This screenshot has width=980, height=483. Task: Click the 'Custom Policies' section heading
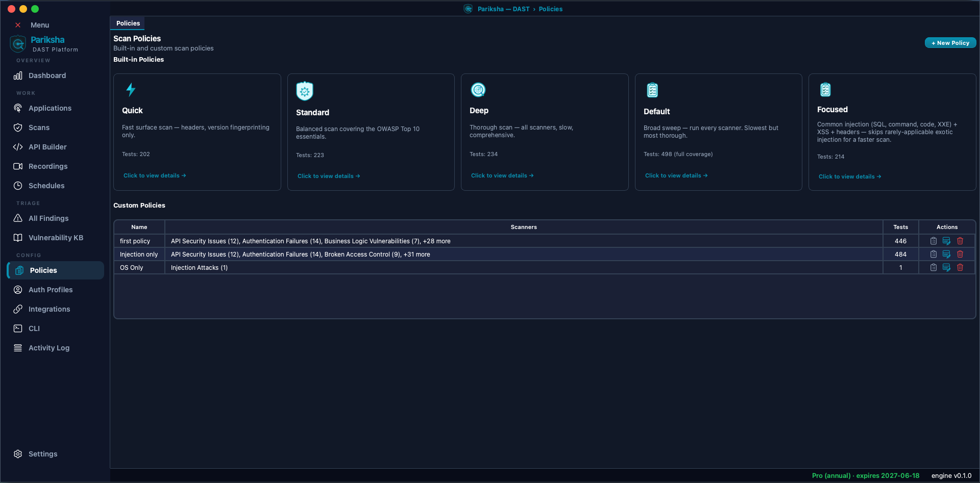coord(139,205)
